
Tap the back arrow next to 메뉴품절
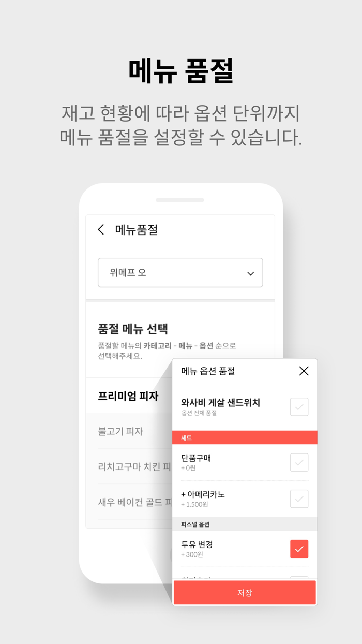coord(101,229)
